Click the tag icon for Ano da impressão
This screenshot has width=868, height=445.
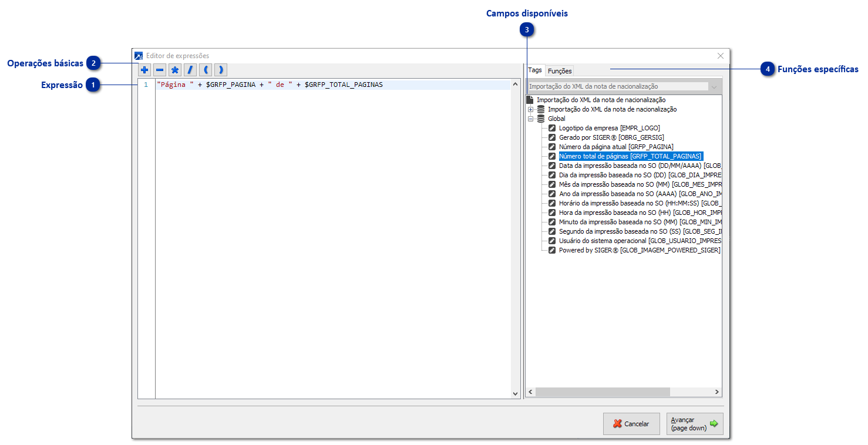click(552, 194)
